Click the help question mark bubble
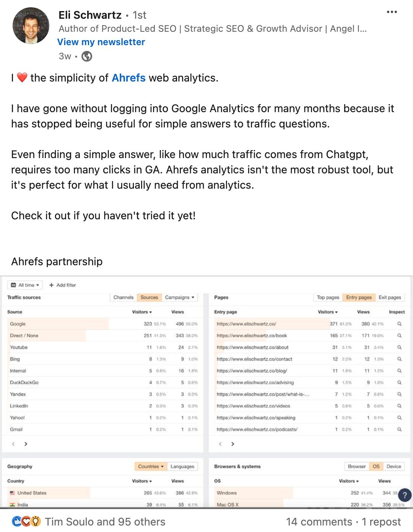The height and width of the screenshot is (532, 413). (x=404, y=495)
